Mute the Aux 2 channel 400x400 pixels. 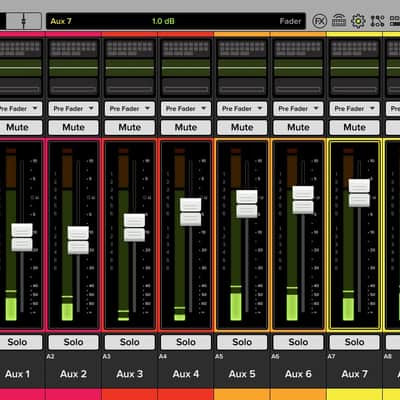[x=73, y=127]
